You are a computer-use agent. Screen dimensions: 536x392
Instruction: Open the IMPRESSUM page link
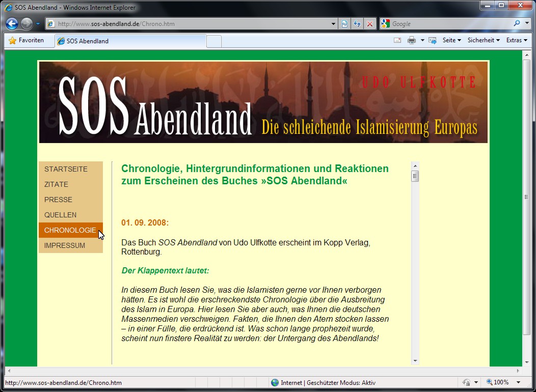point(70,245)
